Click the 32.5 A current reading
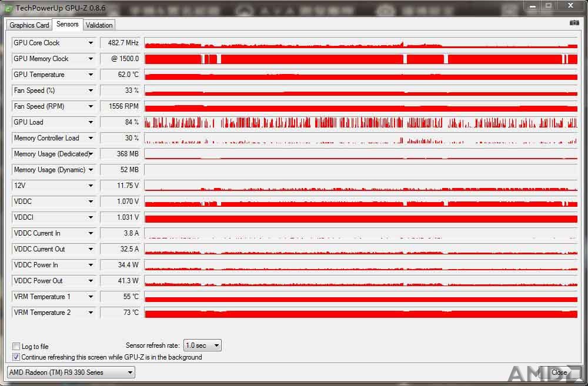This screenshot has width=588, height=386. tap(121, 249)
